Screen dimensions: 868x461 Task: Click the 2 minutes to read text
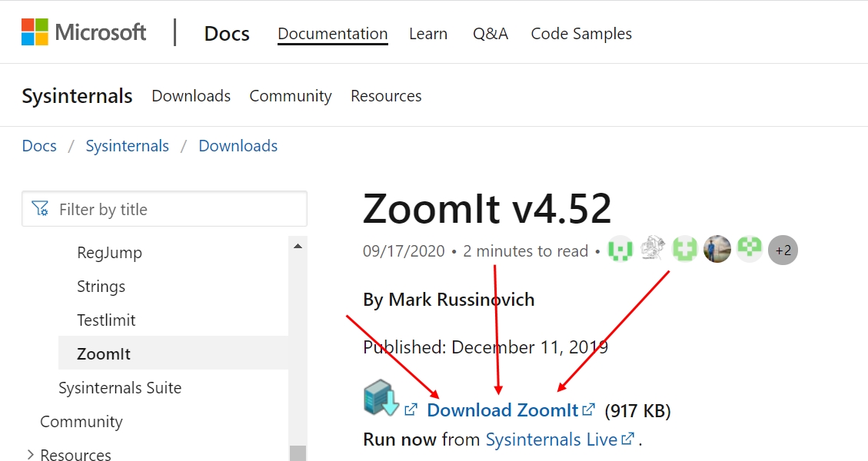tap(525, 251)
